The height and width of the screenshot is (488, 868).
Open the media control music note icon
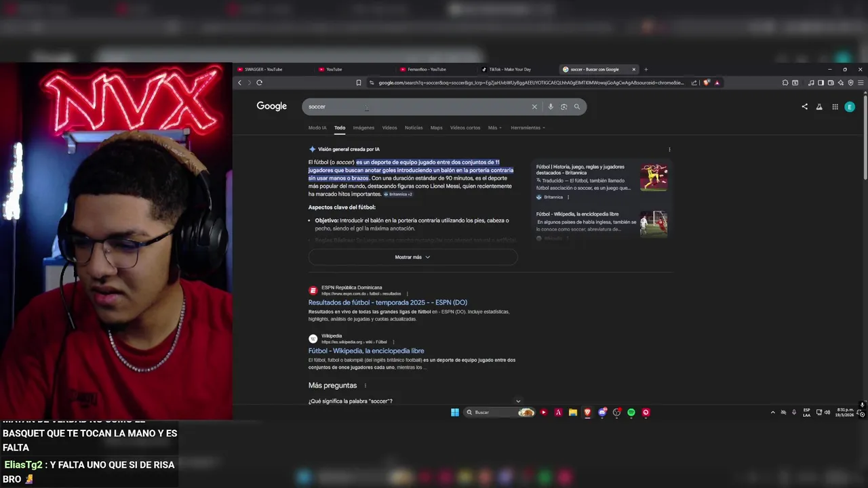click(x=811, y=83)
